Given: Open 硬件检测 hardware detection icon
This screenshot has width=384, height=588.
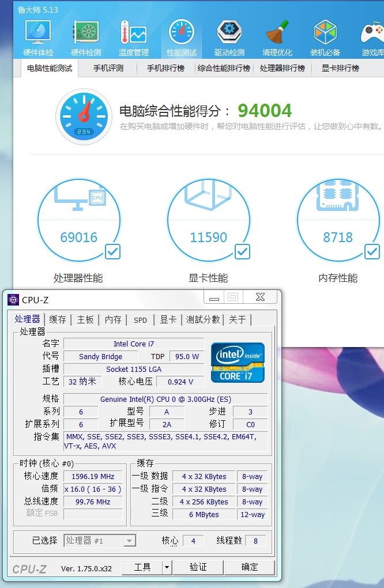Looking at the screenshot, I should pyautogui.click(x=86, y=38).
